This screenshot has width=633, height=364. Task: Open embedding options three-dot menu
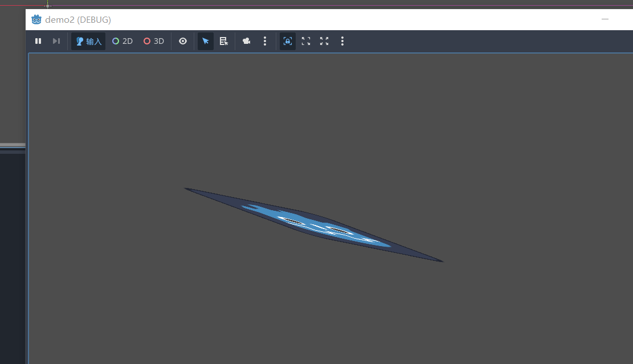point(342,41)
